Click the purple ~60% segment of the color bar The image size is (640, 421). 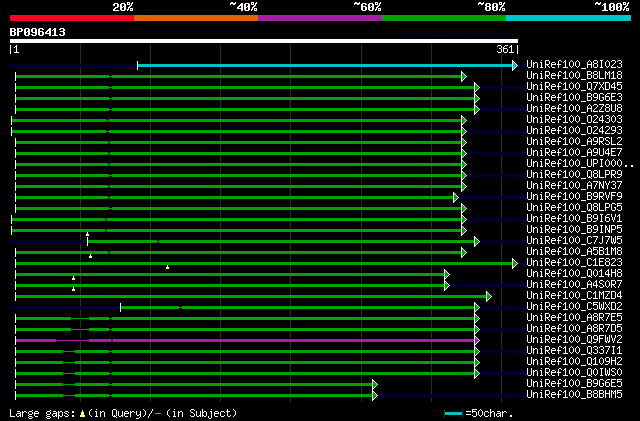[x=320, y=18]
